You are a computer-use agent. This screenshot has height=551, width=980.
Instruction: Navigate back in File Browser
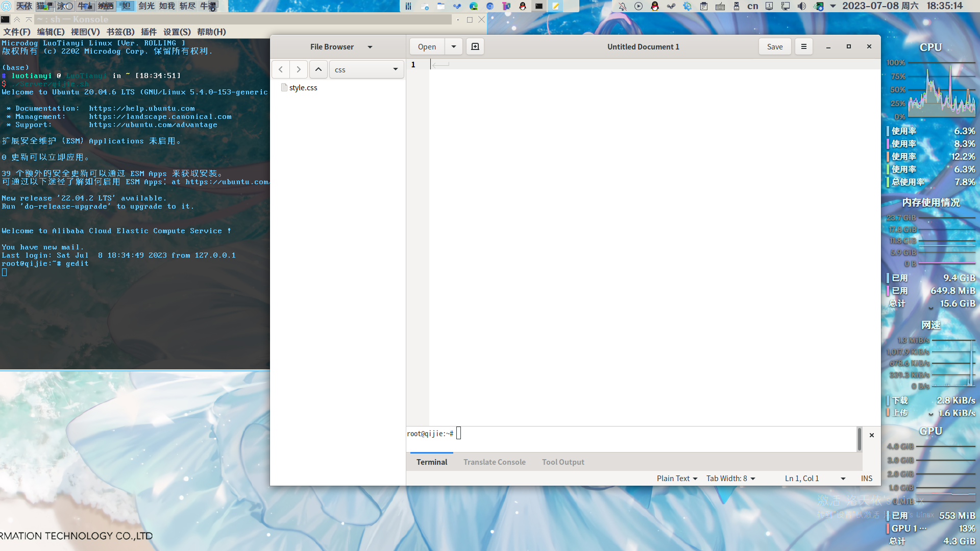point(281,69)
